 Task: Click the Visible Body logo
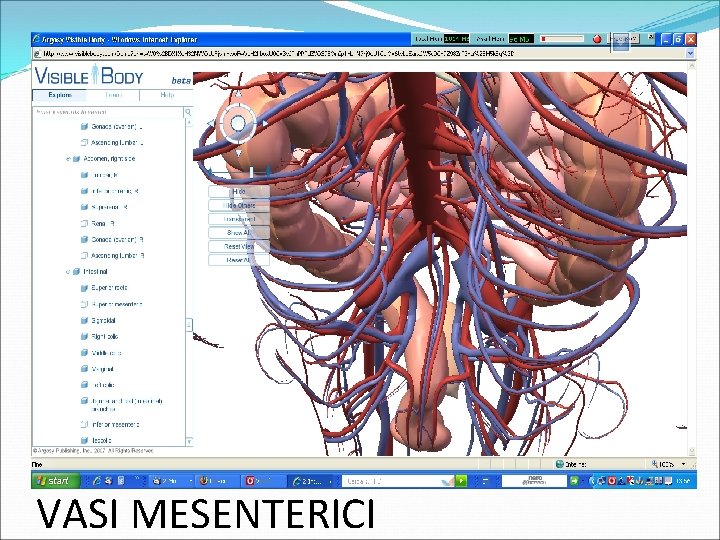pyautogui.click(x=89, y=75)
